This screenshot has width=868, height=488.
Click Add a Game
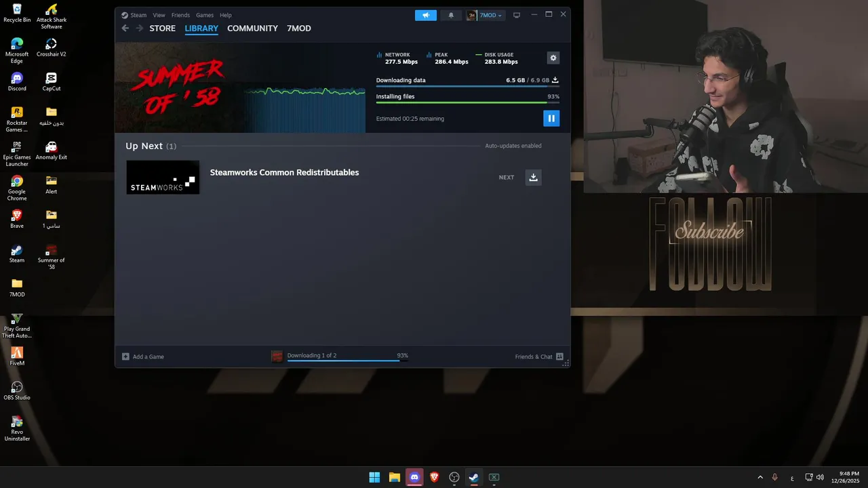(143, 357)
